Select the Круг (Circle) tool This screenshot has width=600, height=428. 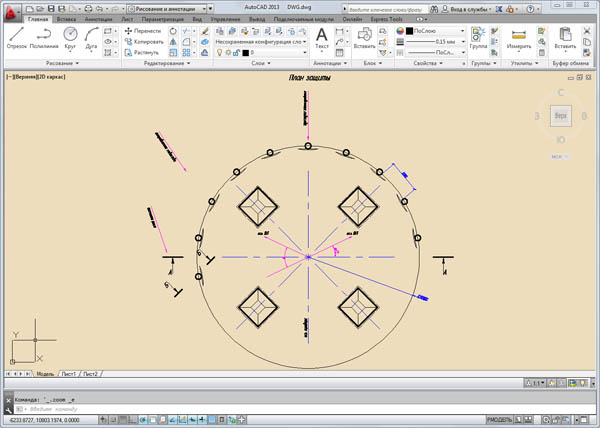click(71, 38)
